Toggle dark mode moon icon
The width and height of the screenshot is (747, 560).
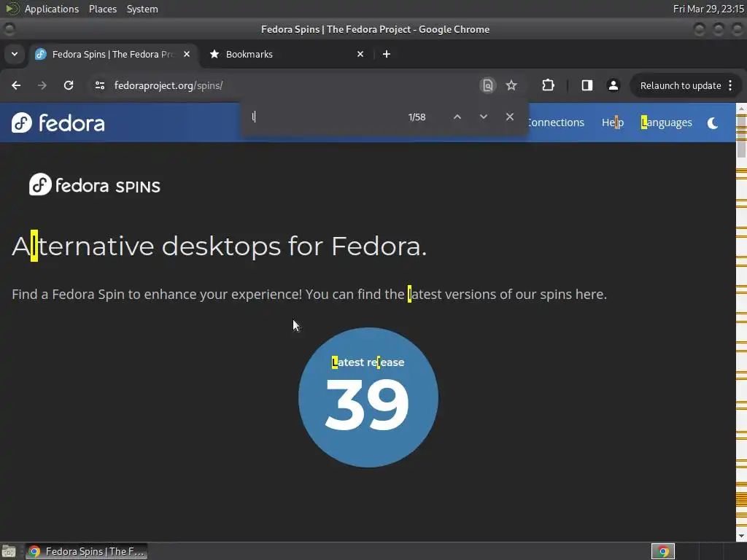point(713,122)
